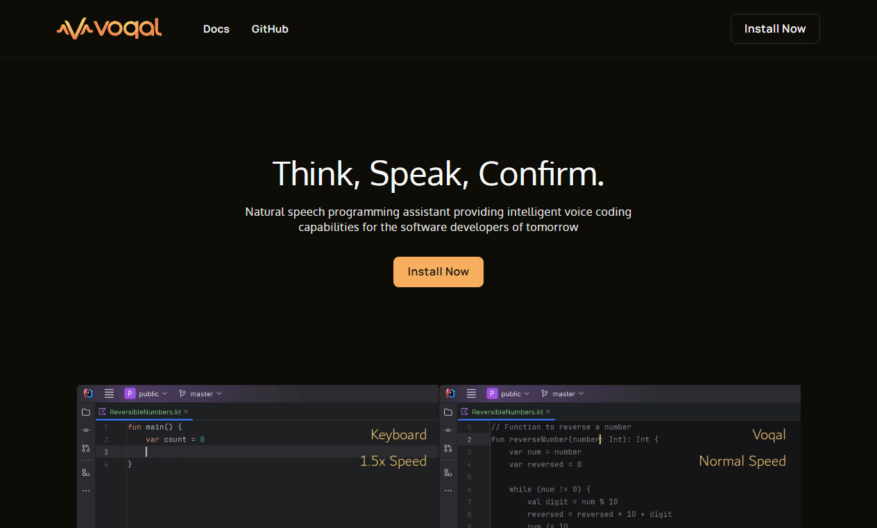Click the 'fun main() {' code line
This screenshot has height=528, width=877.
(155, 427)
